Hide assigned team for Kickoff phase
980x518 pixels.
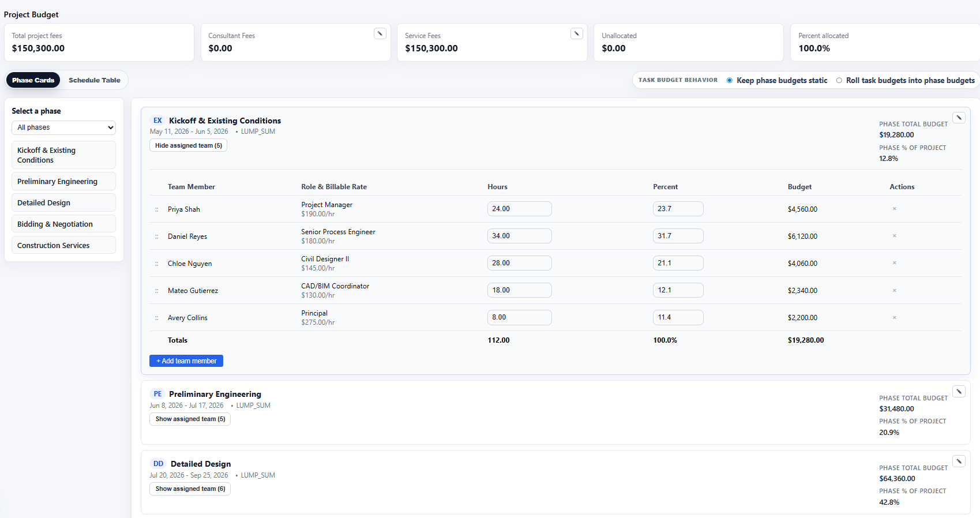(x=189, y=145)
